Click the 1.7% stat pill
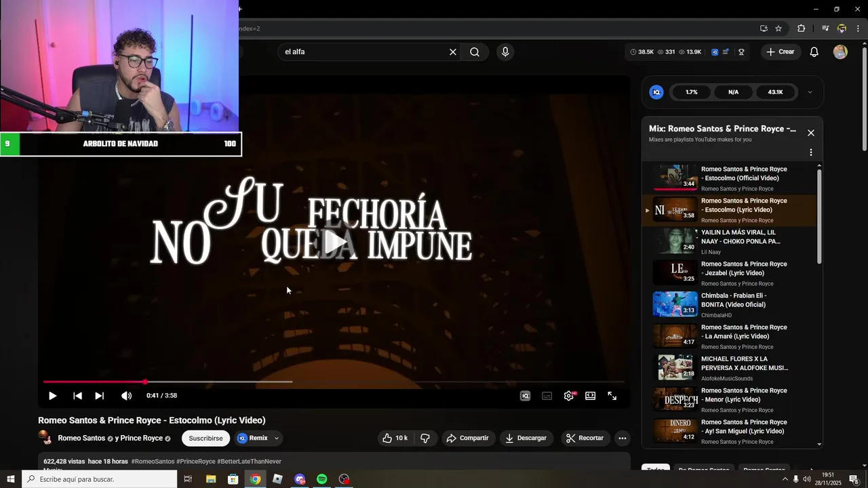Screen dimensions: 868x488 coord(692,92)
